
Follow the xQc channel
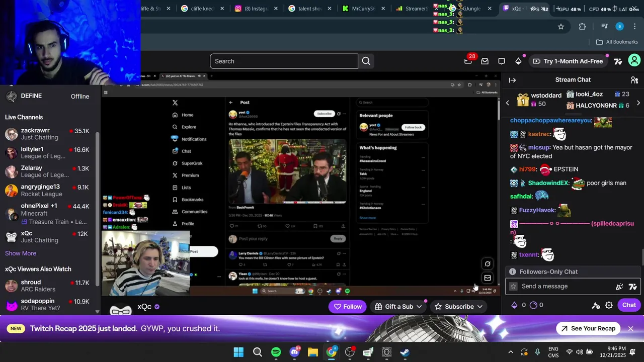pyautogui.click(x=347, y=306)
